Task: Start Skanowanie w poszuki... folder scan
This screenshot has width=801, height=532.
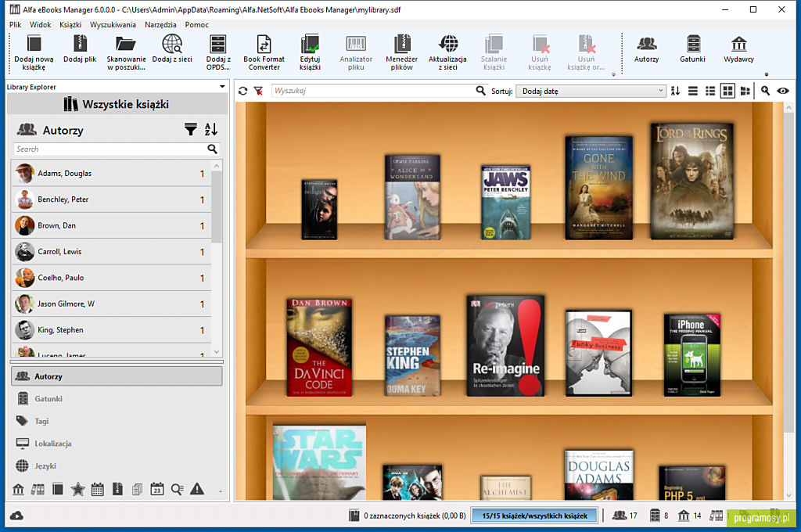Action: click(x=126, y=52)
